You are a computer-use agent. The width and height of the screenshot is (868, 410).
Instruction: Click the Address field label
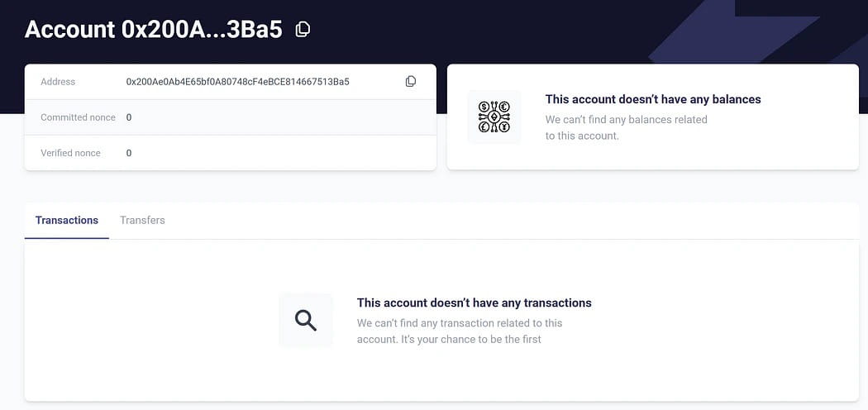point(58,82)
